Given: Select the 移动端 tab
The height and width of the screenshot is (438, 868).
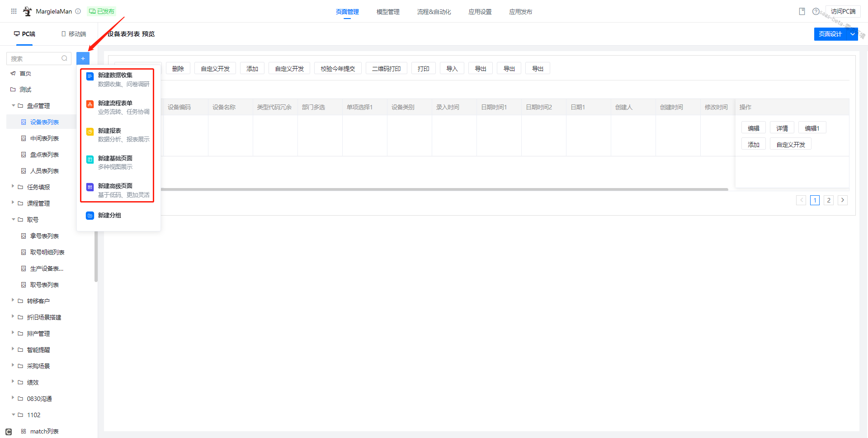Looking at the screenshot, I should 74,34.
